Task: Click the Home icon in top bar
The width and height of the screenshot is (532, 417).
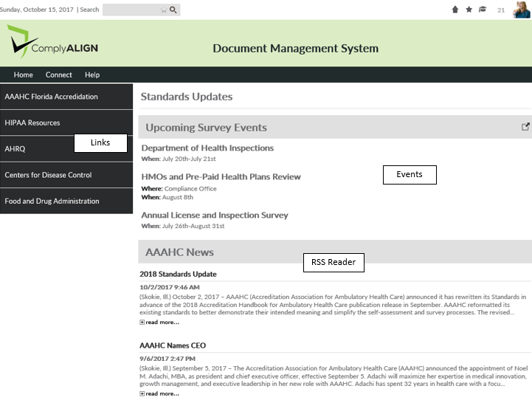Action: 455,10
